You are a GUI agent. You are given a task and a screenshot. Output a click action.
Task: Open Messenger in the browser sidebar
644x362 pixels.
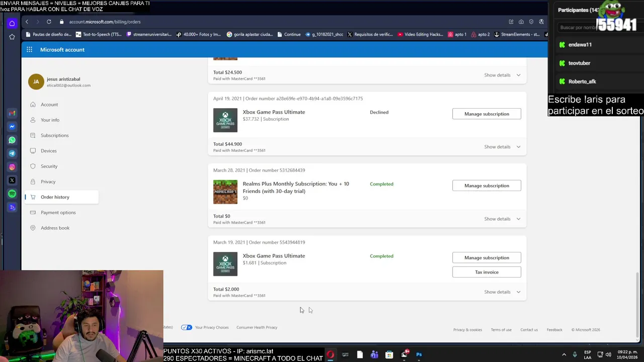[12, 127]
